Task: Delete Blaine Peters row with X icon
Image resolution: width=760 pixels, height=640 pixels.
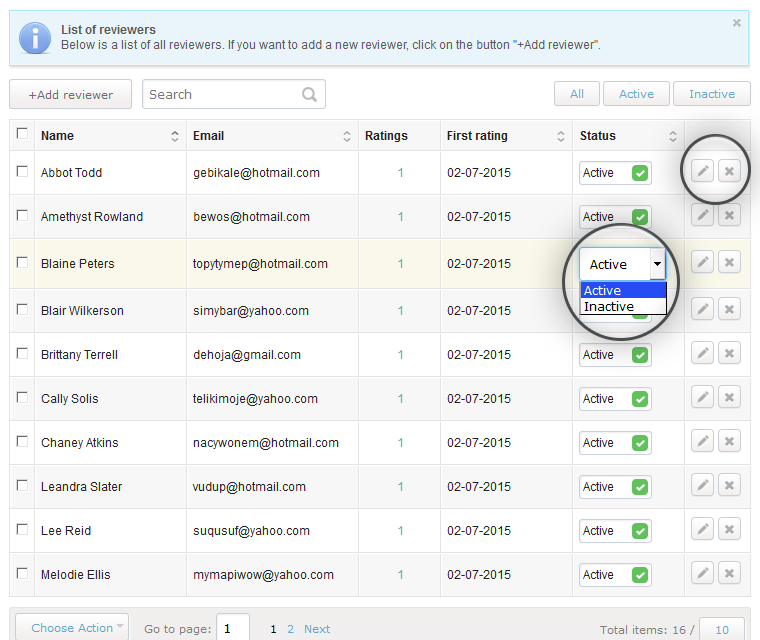Action: 729,262
